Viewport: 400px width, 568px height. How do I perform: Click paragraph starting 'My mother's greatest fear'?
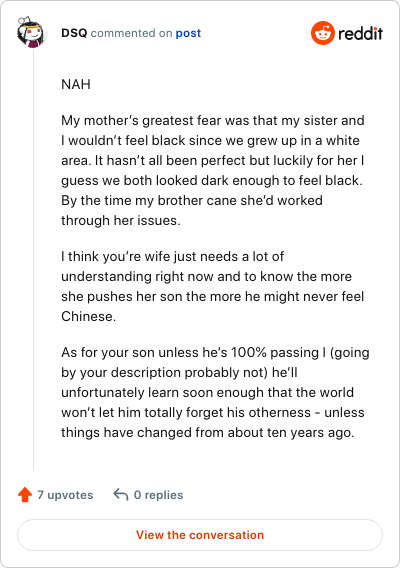tap(213, 170)
